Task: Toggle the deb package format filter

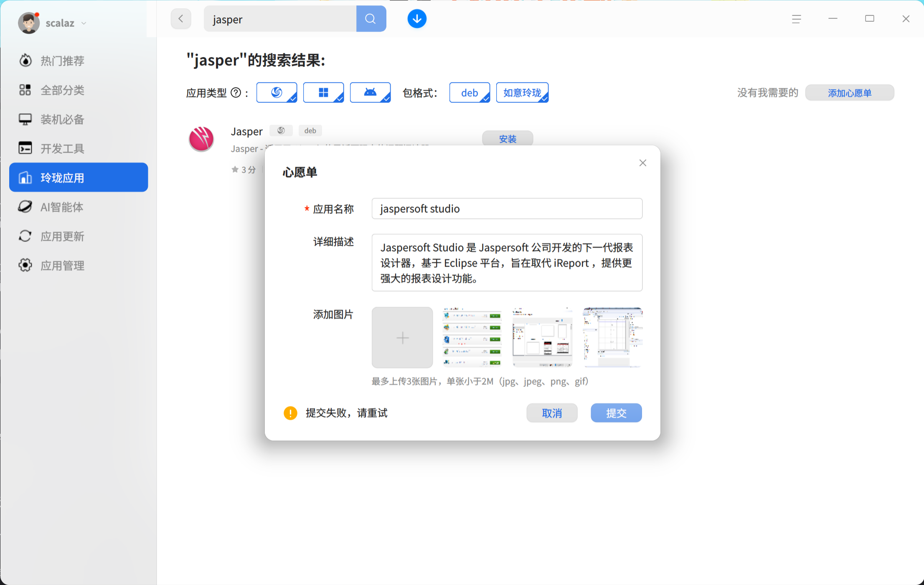Action: coord(470,92)
